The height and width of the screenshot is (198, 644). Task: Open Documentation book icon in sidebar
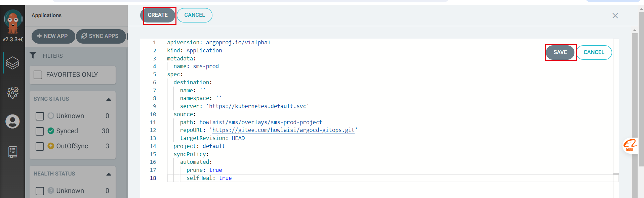pyautogui.click(x=13, y=152)
